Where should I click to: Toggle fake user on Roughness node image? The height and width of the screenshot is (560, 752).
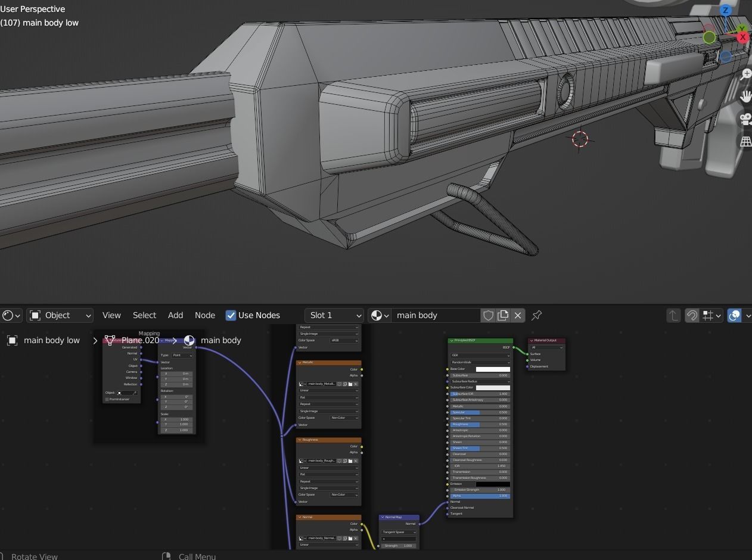click(340, 461)
